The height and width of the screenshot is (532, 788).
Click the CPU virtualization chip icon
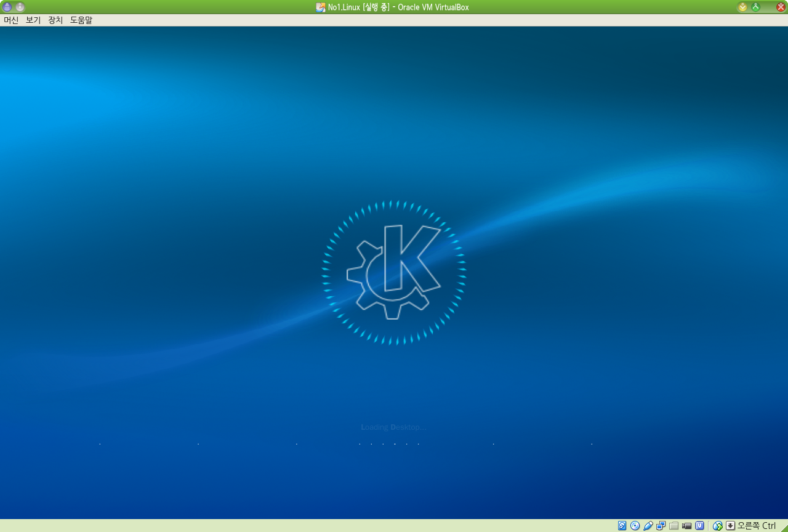click(x=700, y=526)
